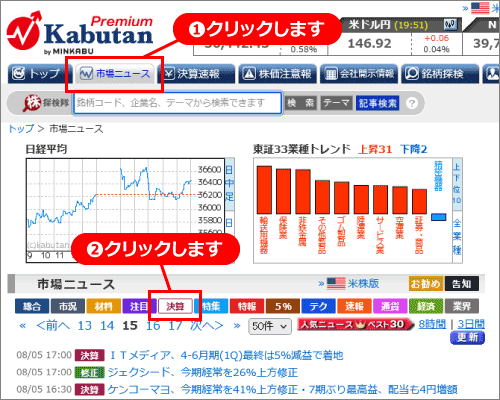Image resolution: width=500 pixels, height=400 pixels.
Task: Click the 保険業 sector bar
Action: click(x=283, y=191)
